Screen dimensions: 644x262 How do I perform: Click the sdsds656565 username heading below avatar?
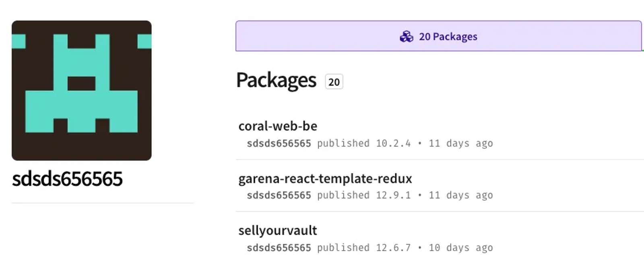pos(67,179)
